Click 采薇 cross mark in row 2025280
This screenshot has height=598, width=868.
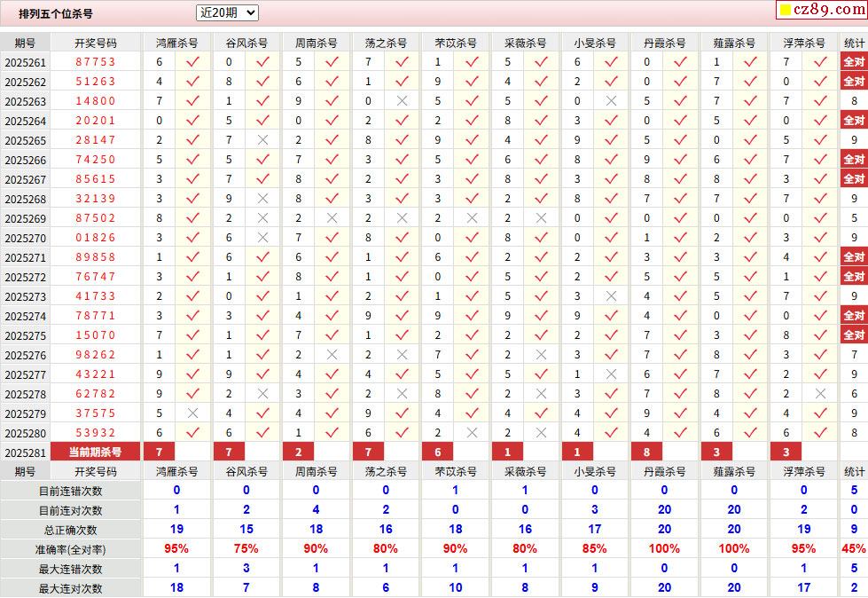(x=542, y=432)
